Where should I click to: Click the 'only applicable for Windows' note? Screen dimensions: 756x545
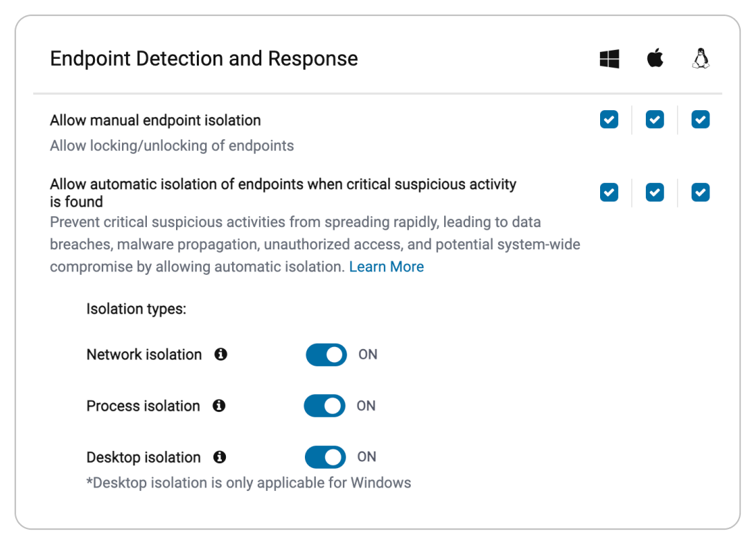coord(249,483)
